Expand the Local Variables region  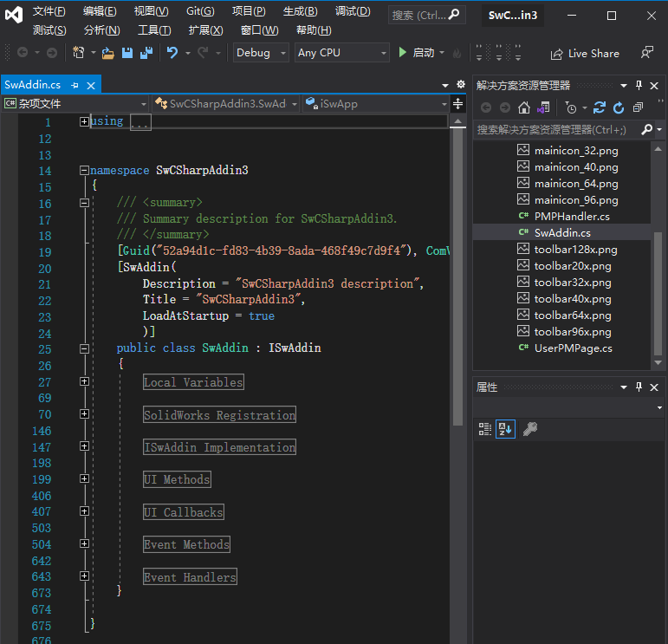pos(84,381)
